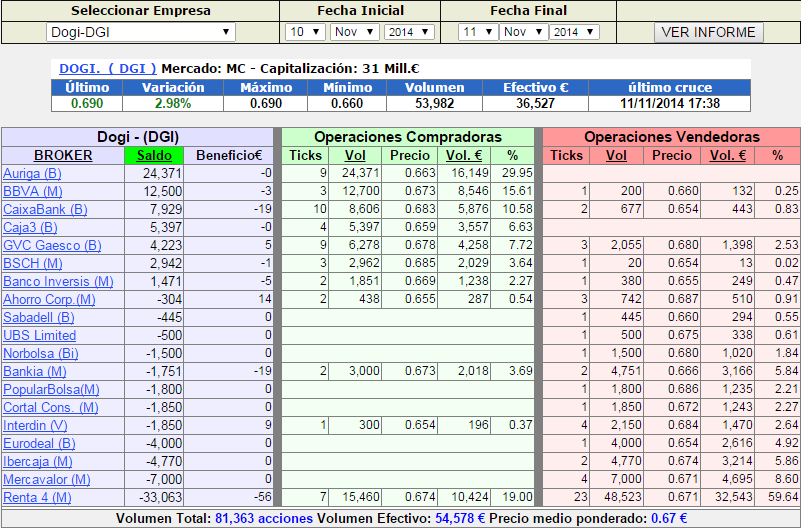Open the Auriga (B) broker link
Image resolution: width=801 pixels, height=528 pixels.
point(32,173)
